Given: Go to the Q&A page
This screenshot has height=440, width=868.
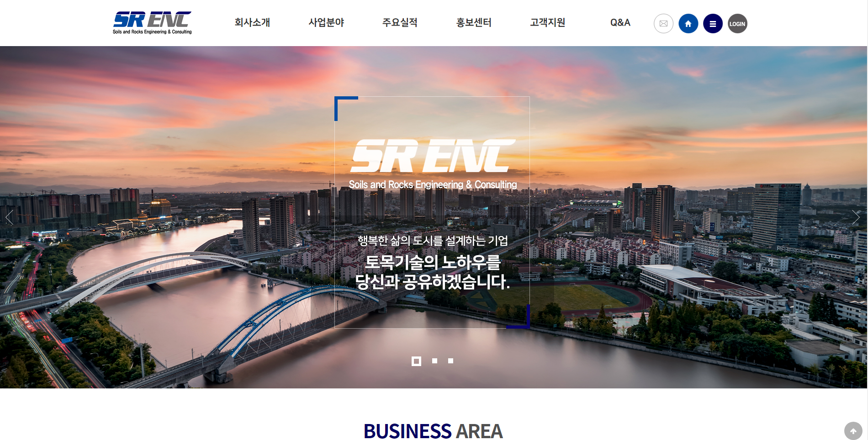Looking at the screenshot, I should point(620,22).
